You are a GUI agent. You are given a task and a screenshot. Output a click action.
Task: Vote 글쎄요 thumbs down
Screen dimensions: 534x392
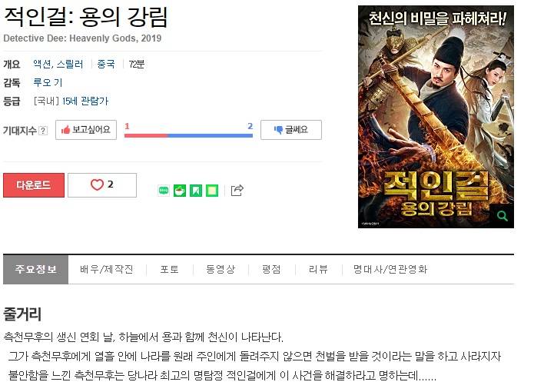click(291, 130)
